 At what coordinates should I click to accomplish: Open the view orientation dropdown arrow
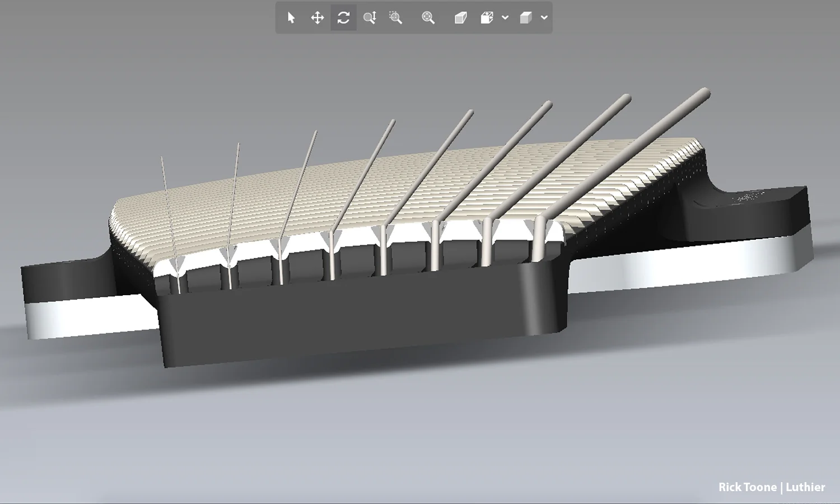[505, 18]
